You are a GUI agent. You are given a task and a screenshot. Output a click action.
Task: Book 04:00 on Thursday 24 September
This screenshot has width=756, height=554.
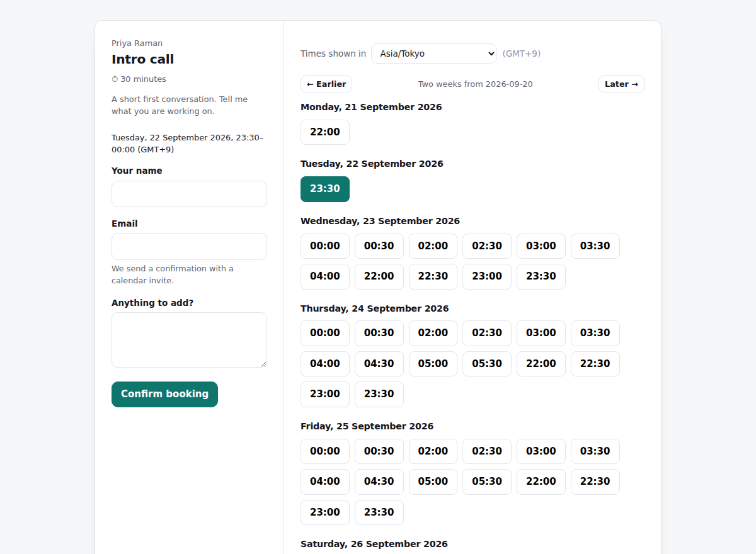[x=325, y=364]
